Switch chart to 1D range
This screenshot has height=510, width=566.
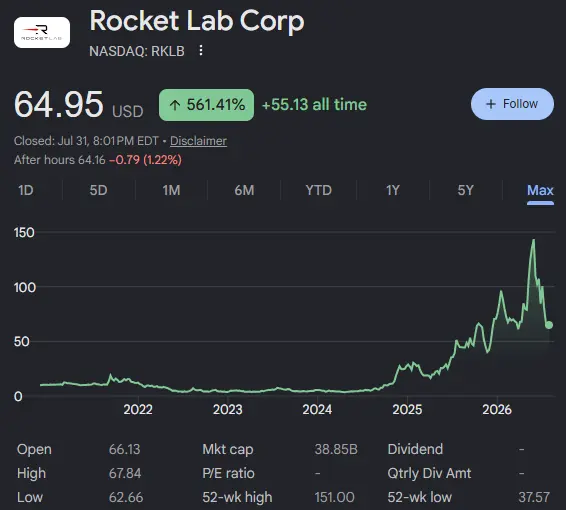pyautogui.click(x=26, y=190)
